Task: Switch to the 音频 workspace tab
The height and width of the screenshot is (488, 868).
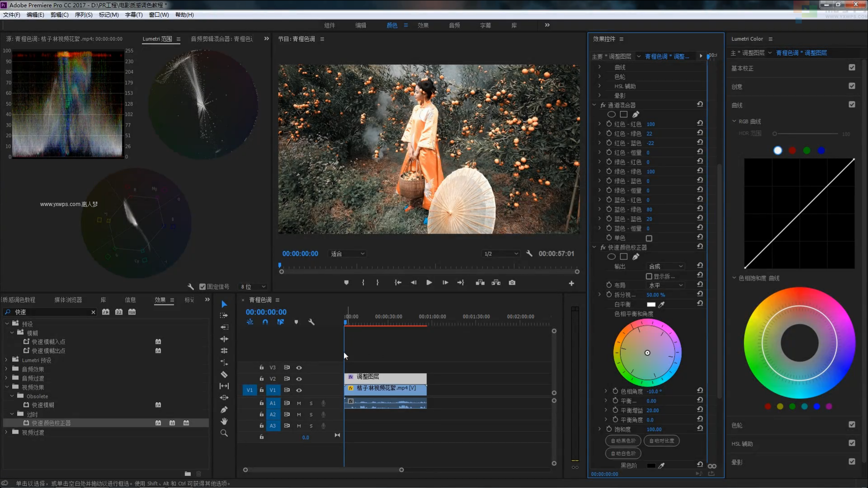Action: pyautogui.click(x=454, y=25)
